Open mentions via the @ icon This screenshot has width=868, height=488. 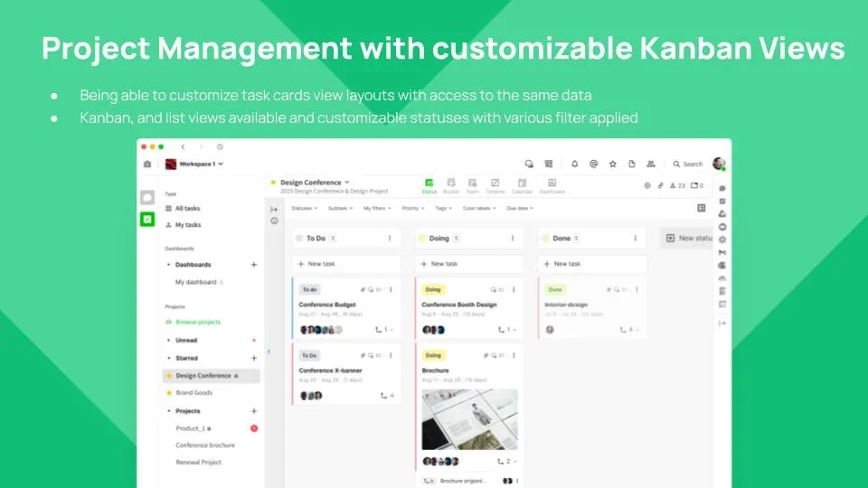tap(593, 164)
